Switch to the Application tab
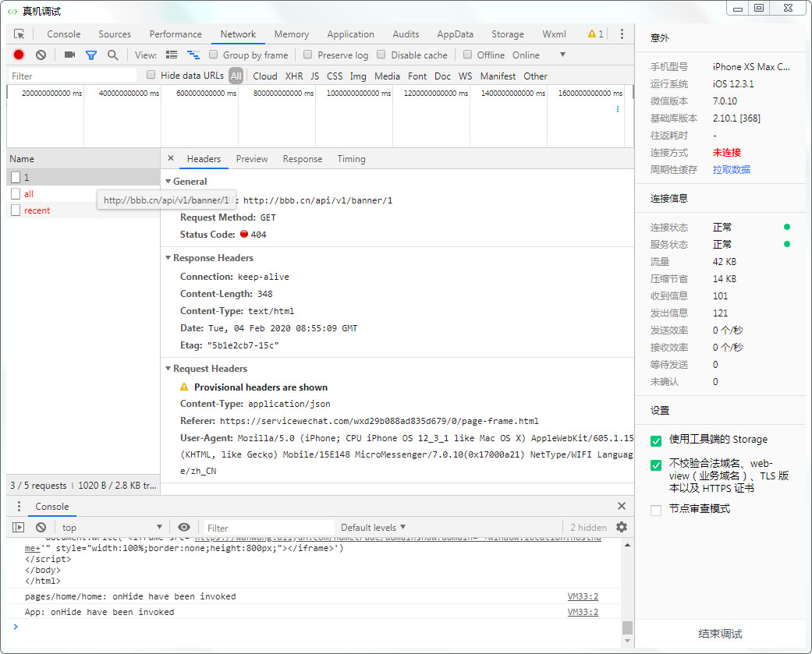This screenshot has width=812, height=654. 350,34
